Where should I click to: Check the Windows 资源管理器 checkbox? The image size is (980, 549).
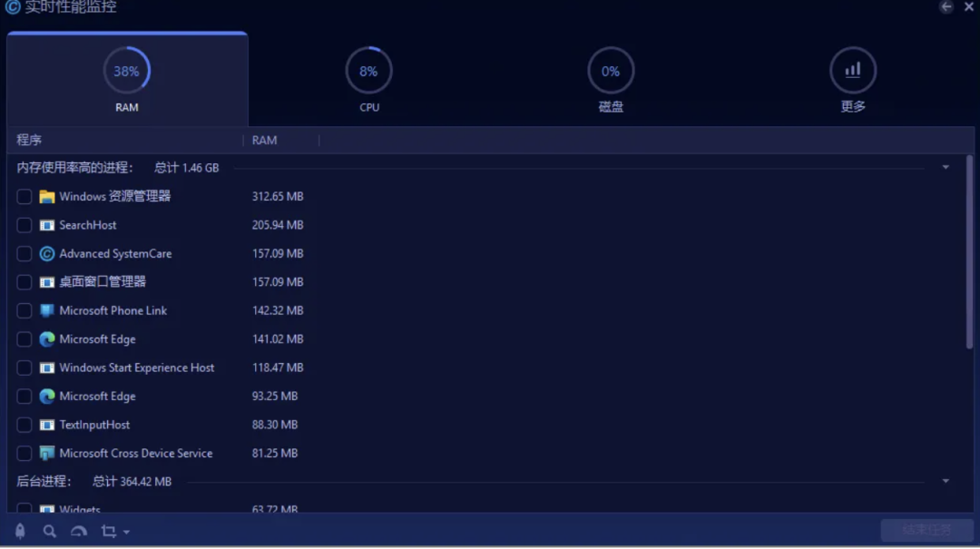pyautogui.click(x=24, y=196)
